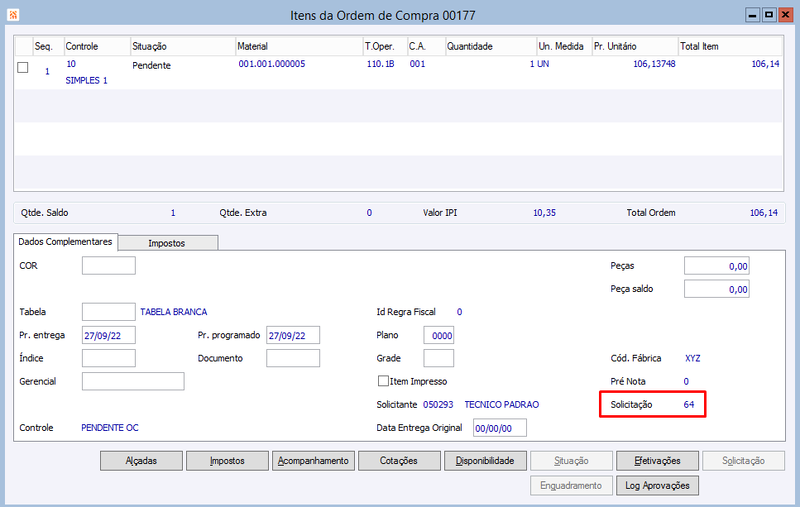This screenshot has width=800, height=507.
Task: Focus the COR input field
Action: coord(109,266)
